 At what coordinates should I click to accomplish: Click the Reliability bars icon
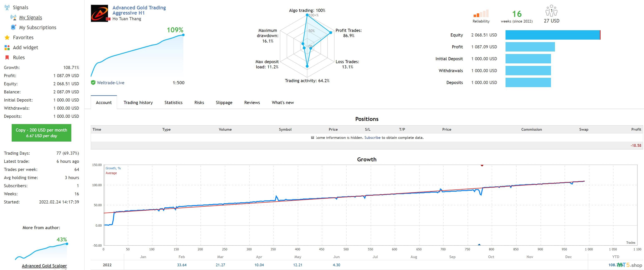click(481, 13)
